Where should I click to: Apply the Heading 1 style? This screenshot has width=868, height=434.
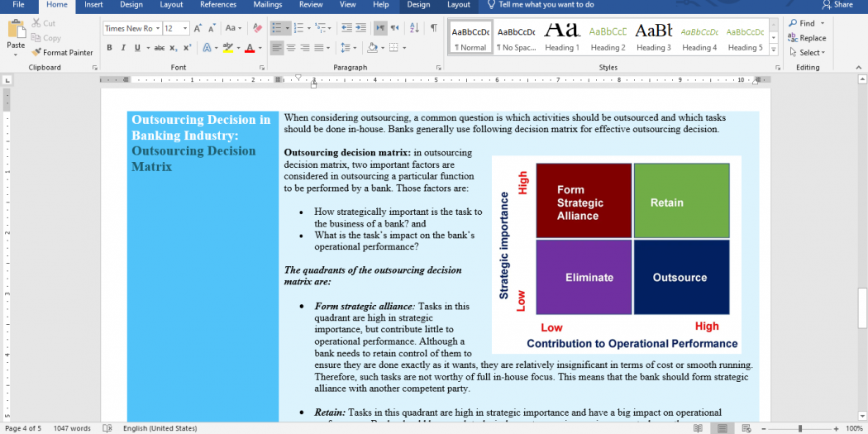click(x=562, y=37)
